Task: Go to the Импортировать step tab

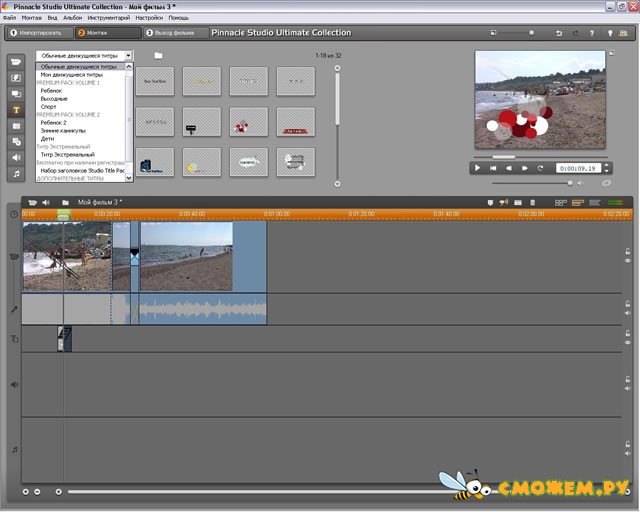Action: point(40,33)
